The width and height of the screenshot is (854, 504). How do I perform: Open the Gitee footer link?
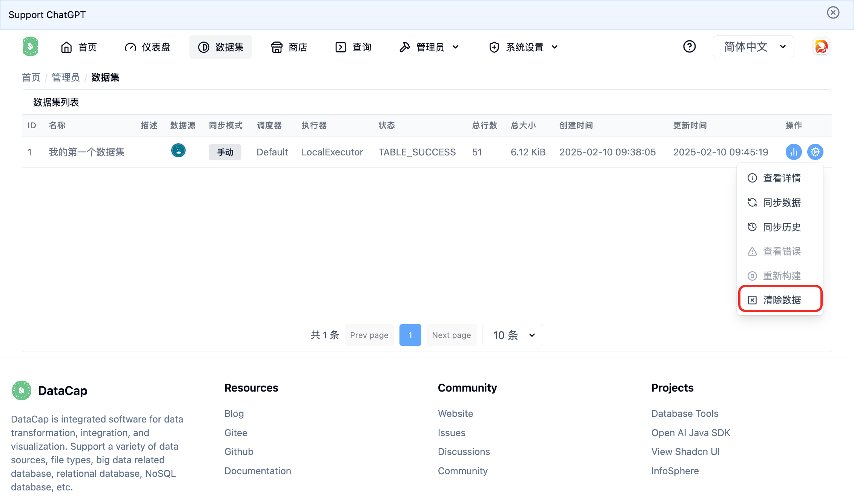(236, 433)
